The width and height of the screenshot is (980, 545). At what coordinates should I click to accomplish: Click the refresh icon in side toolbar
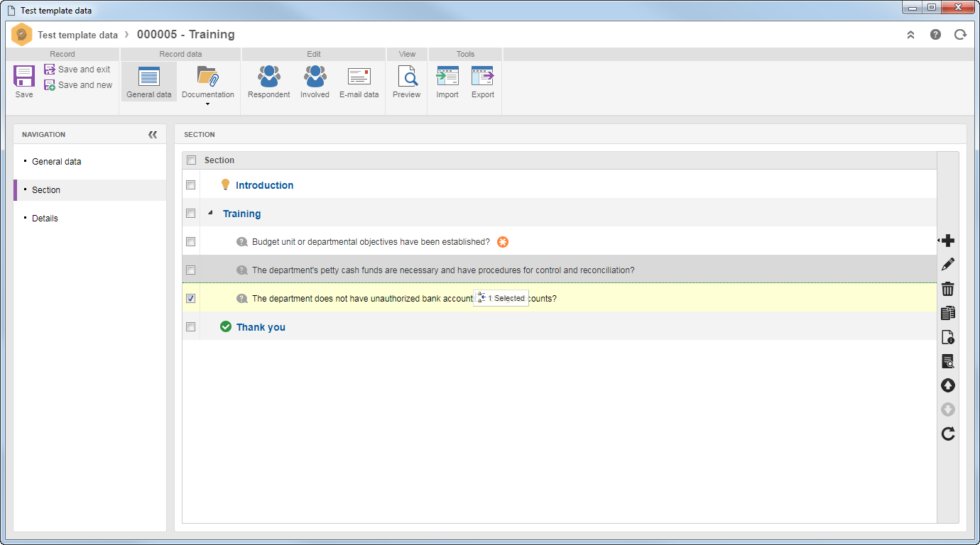click(x=947, y=434)
